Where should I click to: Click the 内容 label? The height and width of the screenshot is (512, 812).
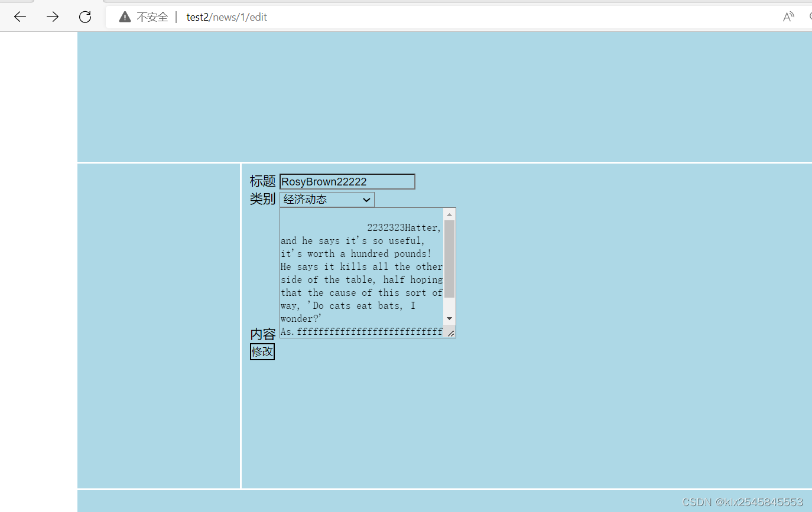coord(263,334)
